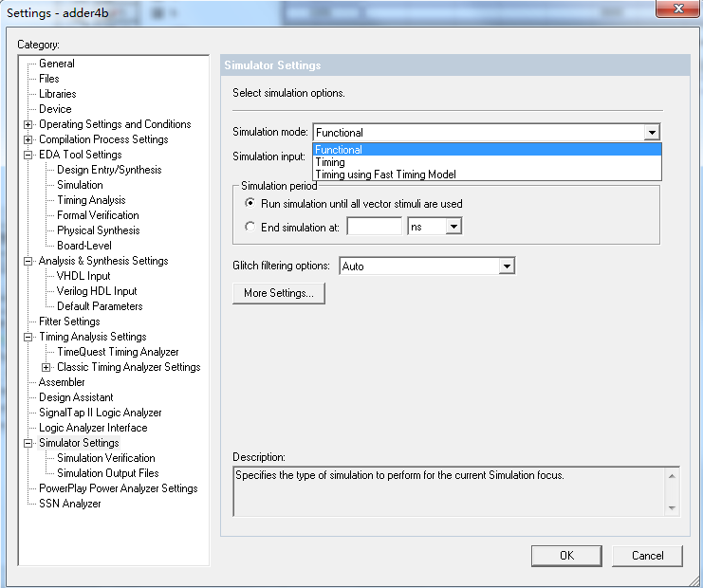Select Libraries in the category tree
This screenshot has width=703, height=588.
pyautogui.click(x=57, y=94)
